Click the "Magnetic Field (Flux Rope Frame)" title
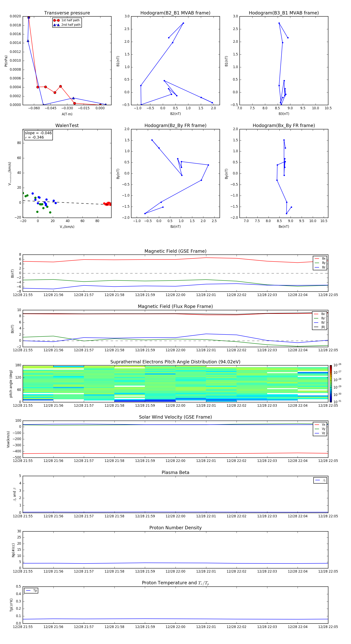The height and width of the screenshot is (644, 351). pos(175,307)
